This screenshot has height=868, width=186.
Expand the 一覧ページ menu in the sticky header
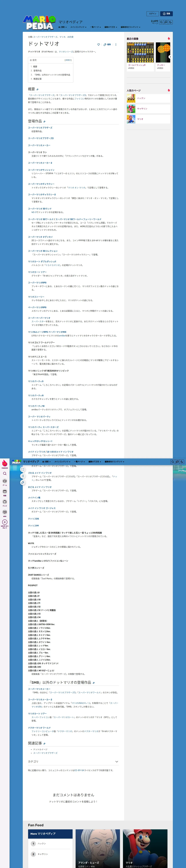79,462
